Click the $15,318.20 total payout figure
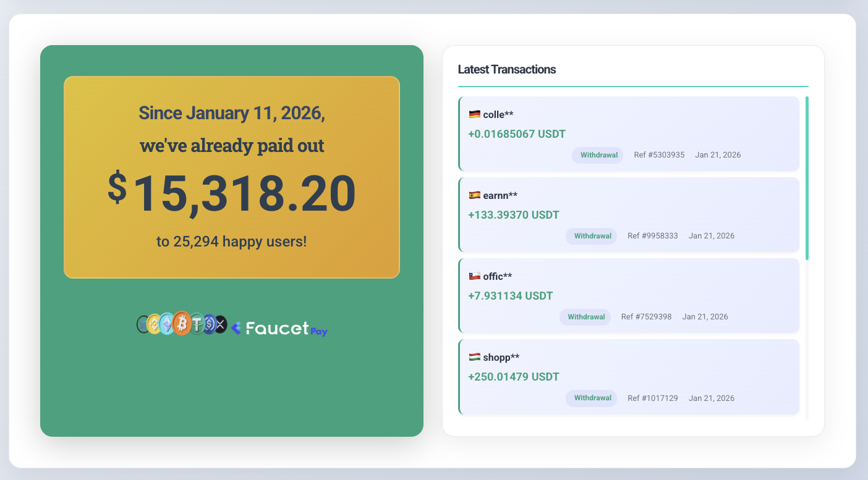Screen dimensions: 868x480 click(232, 193)
